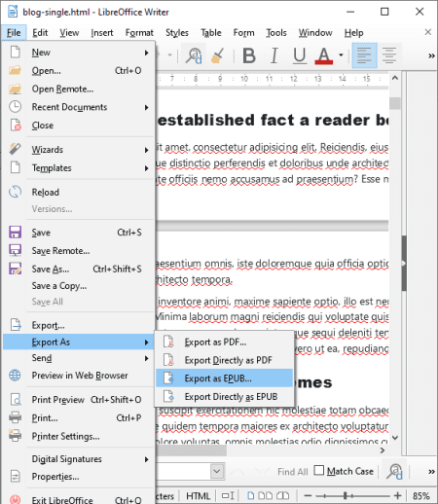
Task: Center text horizontally
Action: coord(389,55)
